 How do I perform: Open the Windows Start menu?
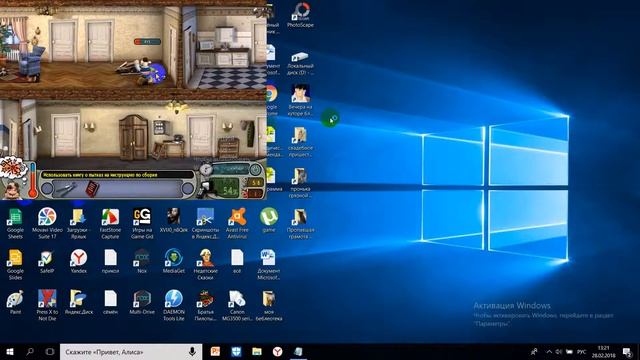[10, 351]
